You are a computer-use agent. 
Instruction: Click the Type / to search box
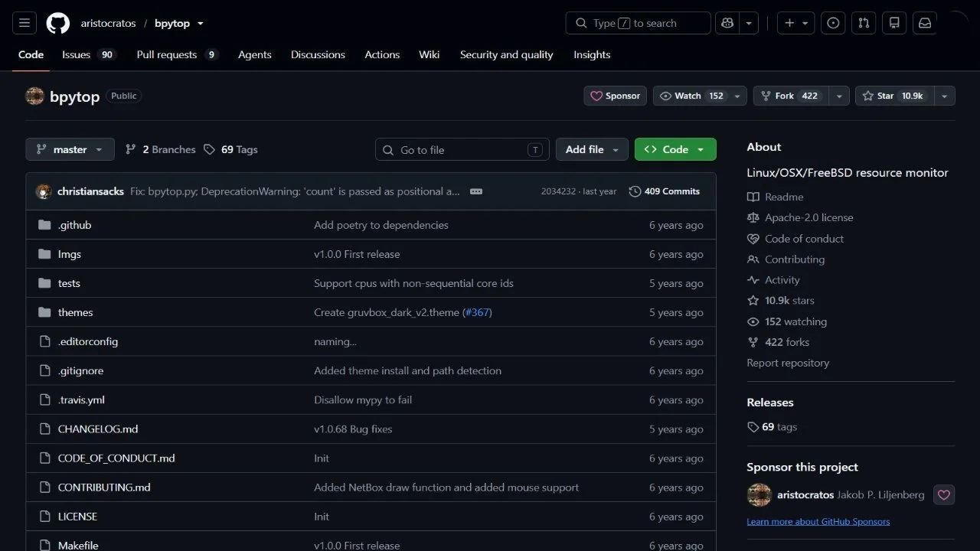(x=639, y=23)
